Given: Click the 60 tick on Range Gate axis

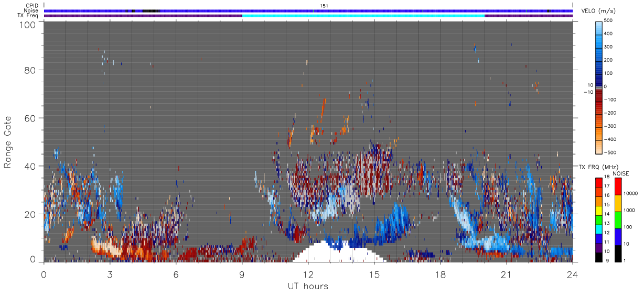Looking at the screenshot, I should (x=31, y=118).
